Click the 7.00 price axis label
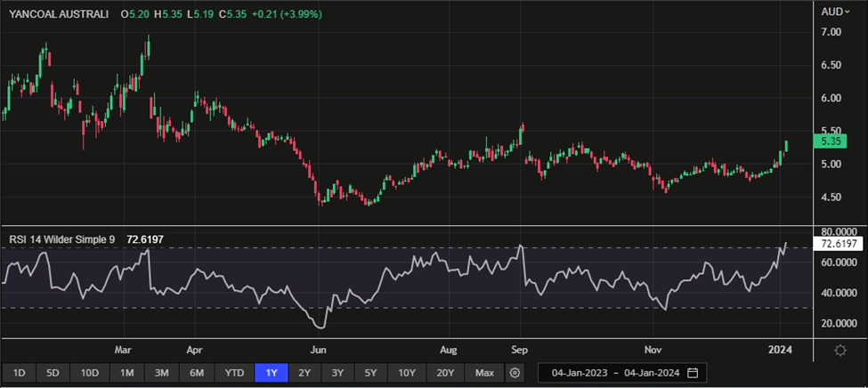Viewport: 868px width, 388px height. (831, 32)
